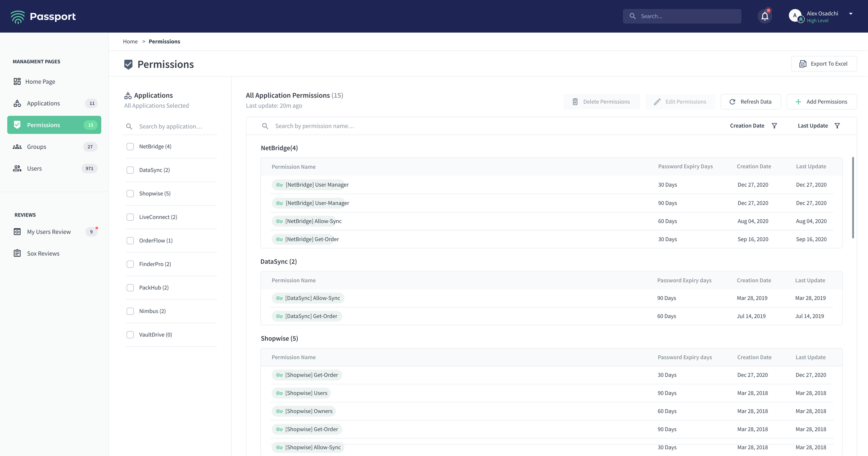Click the Shopwise (5) group heading
Image resolution: width=868 pixels, height=456 pixels.
click(x=279, y=338)
